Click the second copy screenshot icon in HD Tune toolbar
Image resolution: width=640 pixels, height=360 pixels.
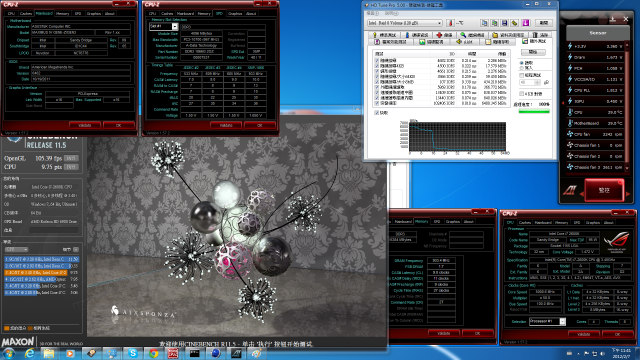tap(494, 23)
